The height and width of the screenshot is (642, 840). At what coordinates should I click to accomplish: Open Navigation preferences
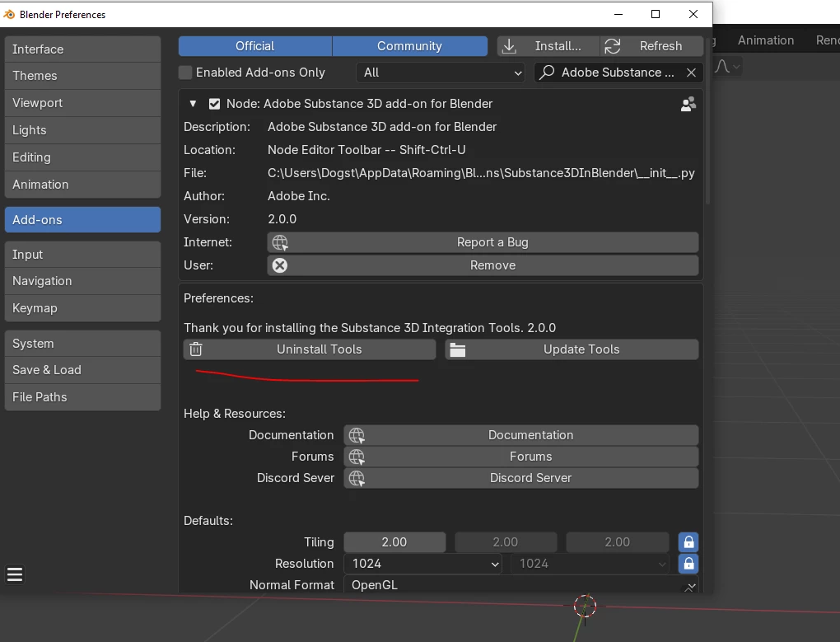pyautogui.click(x=82, y=281)
